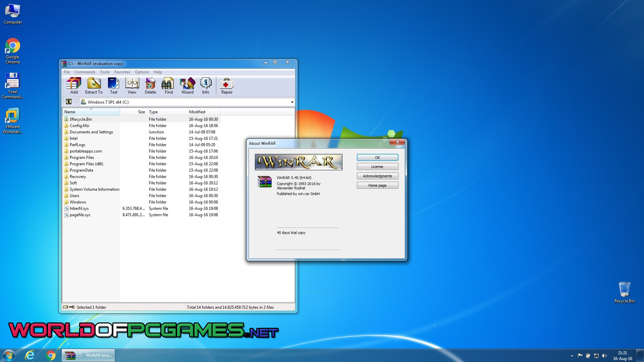Image resolution: width=644 pixels, height=362 pixels.
Task: Go up one folder level icon
Action: [69, 102]
